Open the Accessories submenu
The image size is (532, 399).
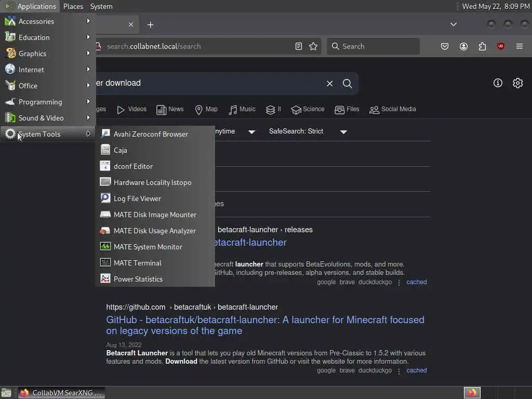(x=48, y=21)
